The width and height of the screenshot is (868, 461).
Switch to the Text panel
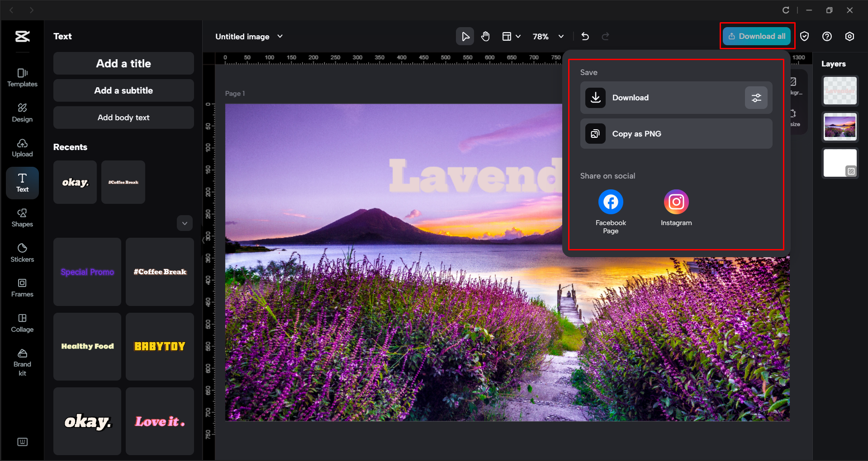pyautogui.click(x=22, y=183)
